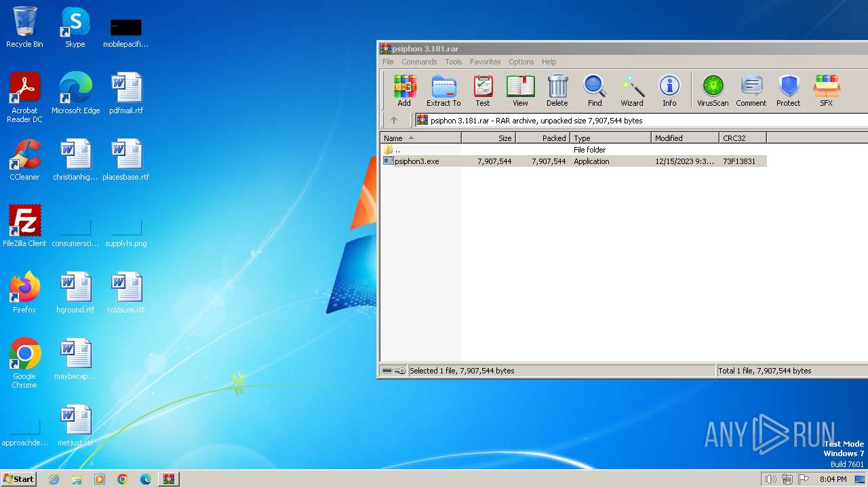Image resolution: width=868 pixels, height=488 pixels.
Task: Open the Help menu
Action: point(549,62)
